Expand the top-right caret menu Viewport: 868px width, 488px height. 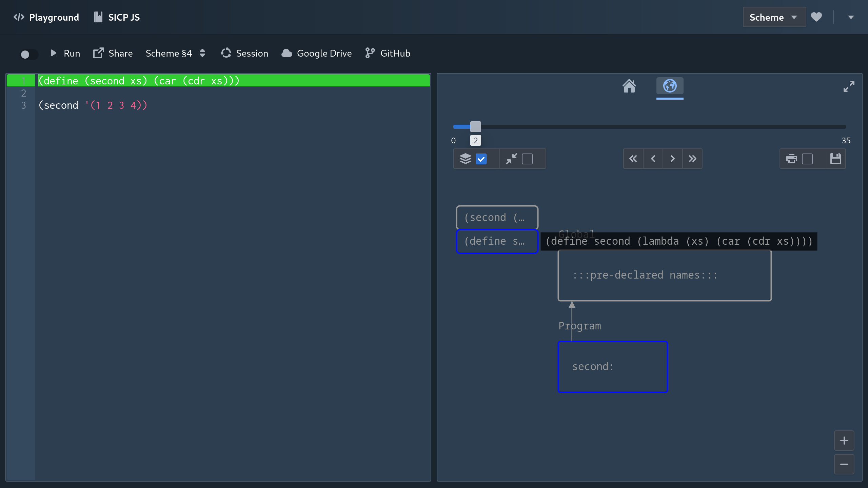click(x=851, y=17)
